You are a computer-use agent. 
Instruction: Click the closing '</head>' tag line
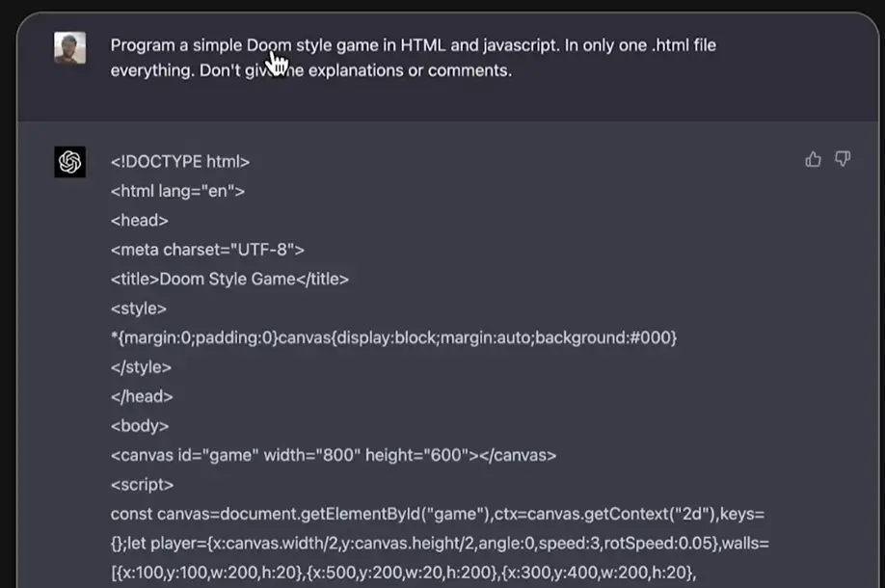point(142,397)
